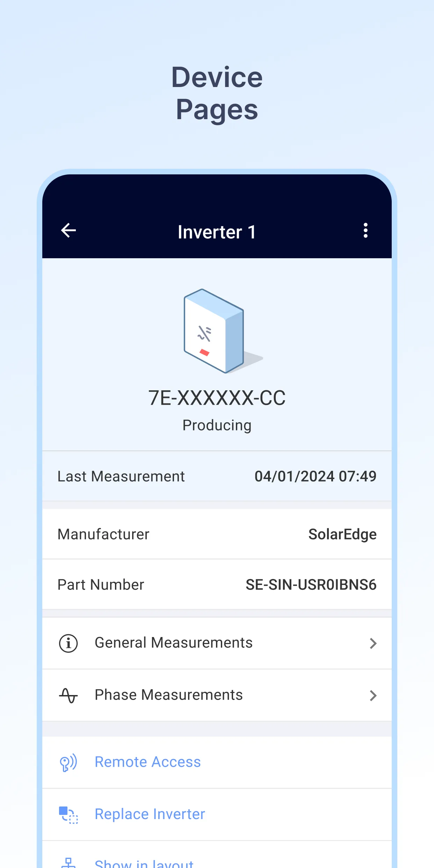434x868 pixels.
Task: Select the part number SE-SIN-USR0IBNS6
Action: [x=311, y=585]
